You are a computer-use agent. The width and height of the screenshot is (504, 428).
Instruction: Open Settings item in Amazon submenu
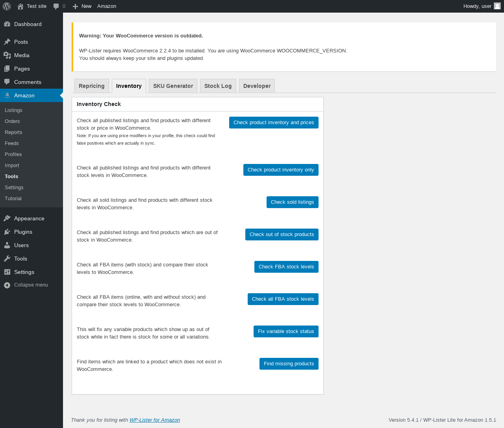pos(14,188)
